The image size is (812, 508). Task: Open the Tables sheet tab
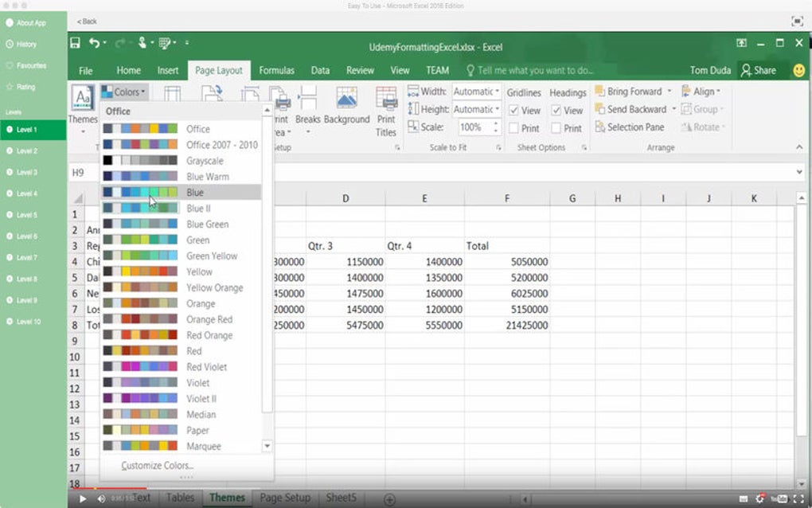[x=180, y=498]
